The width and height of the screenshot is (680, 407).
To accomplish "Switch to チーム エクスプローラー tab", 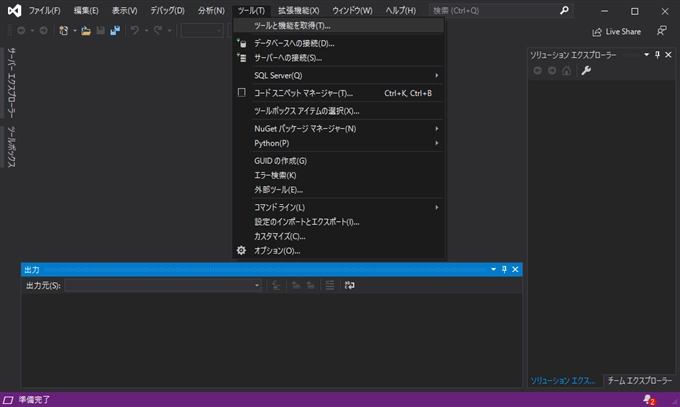I will point(639,381).
